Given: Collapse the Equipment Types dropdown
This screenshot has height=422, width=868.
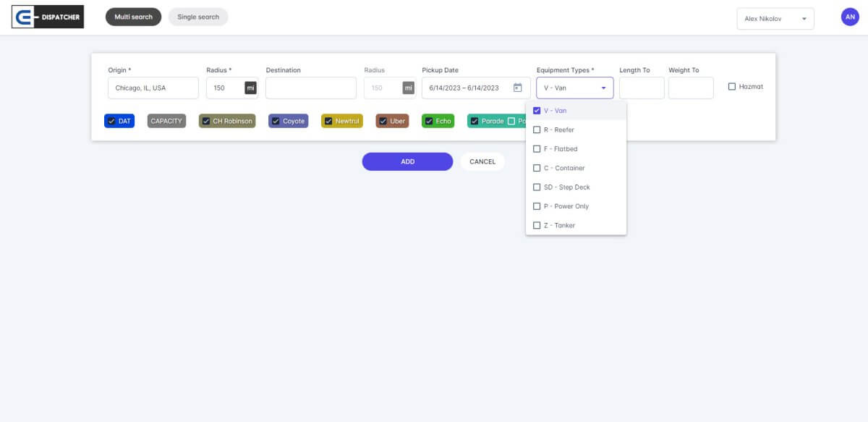Looking at the screenshot, I should 603,88.
